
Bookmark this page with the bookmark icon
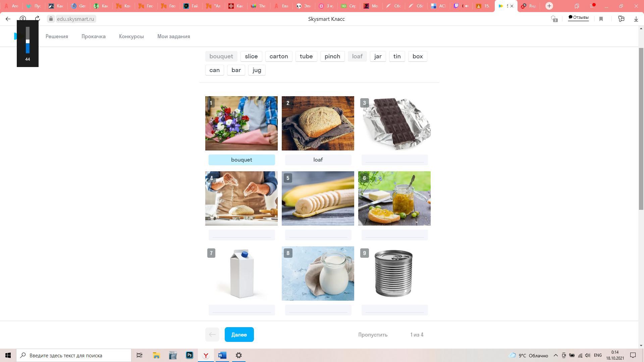pos(601,19)
